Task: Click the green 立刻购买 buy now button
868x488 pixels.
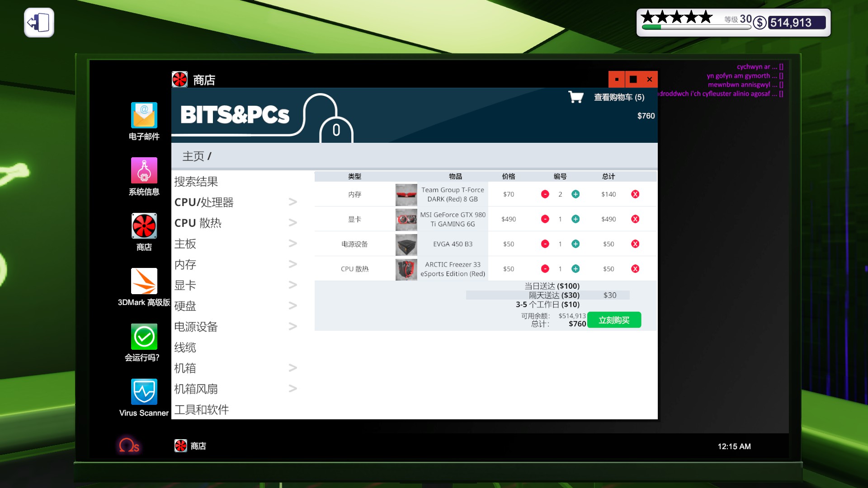Action: coord(614,320)
